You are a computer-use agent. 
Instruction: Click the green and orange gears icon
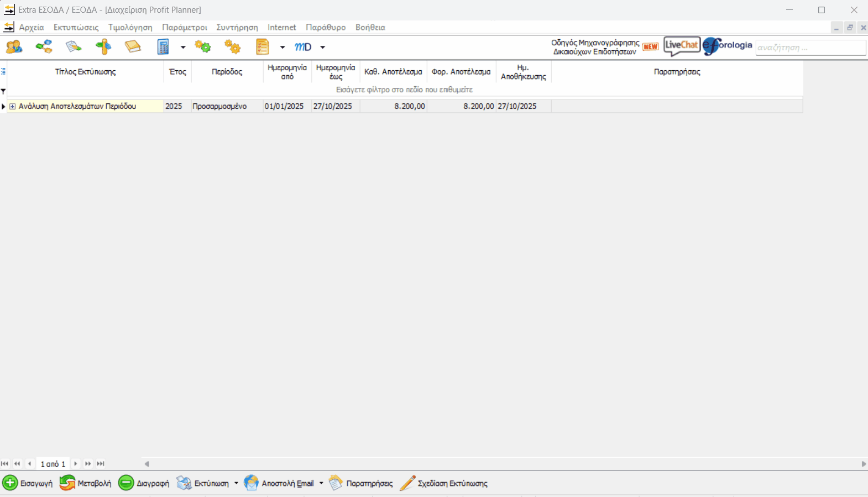tap(203, 47)
